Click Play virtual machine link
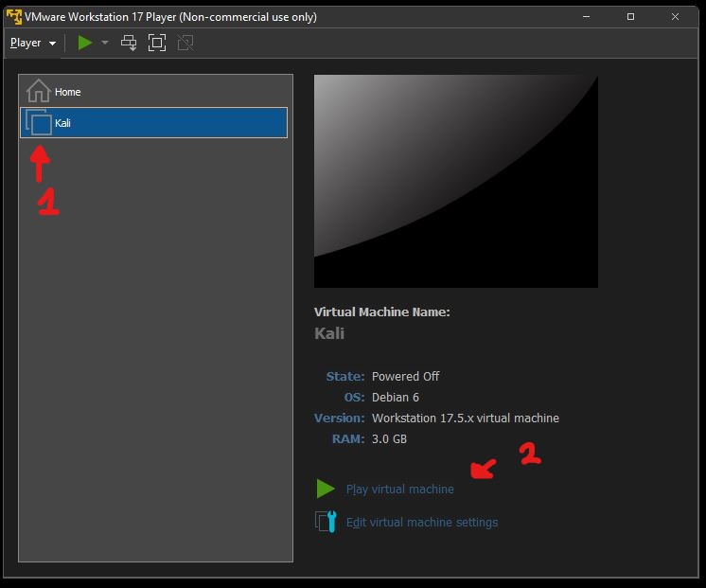The width and height of the screenshot is (706, 588). point(399,489)
